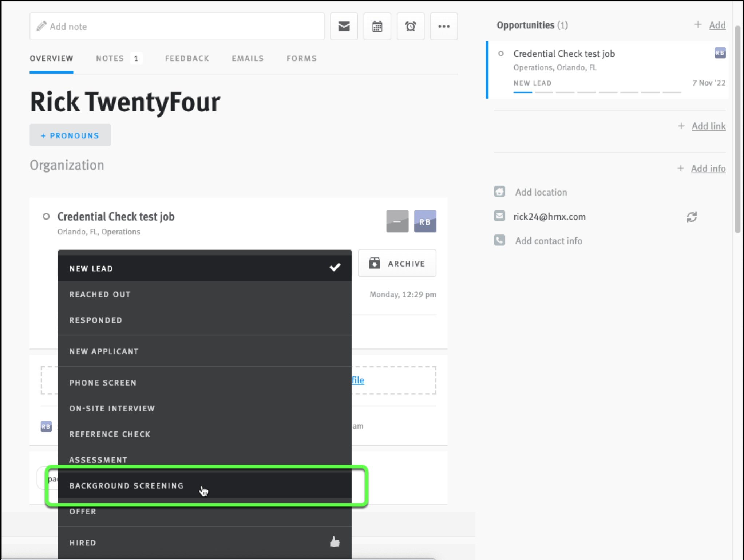Image resolution: width=744 pixels, height=560 pixels.
Task: Click the Rick TwentyFour candidate name
Action: [125, 102]
